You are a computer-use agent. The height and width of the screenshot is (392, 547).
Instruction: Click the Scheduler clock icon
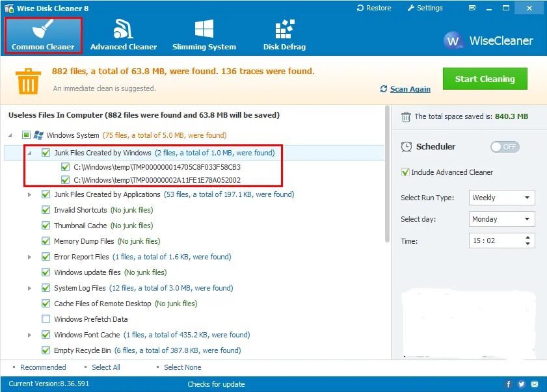407,147
